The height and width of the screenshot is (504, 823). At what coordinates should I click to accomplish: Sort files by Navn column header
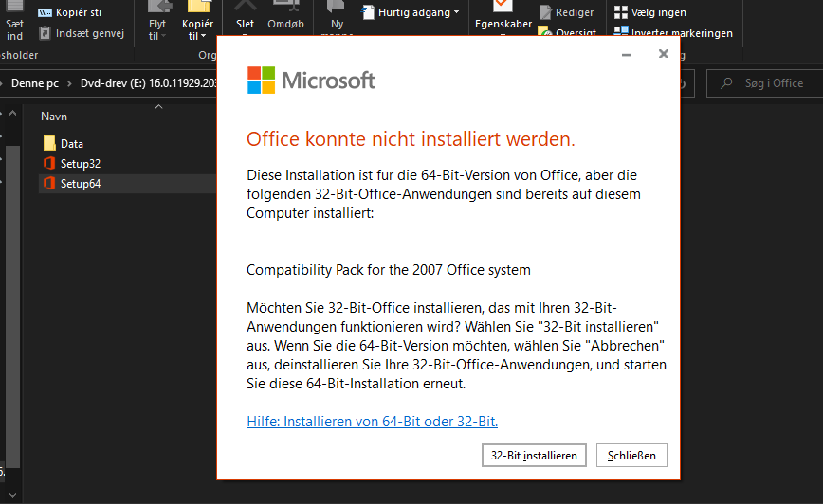coord(54,117)
